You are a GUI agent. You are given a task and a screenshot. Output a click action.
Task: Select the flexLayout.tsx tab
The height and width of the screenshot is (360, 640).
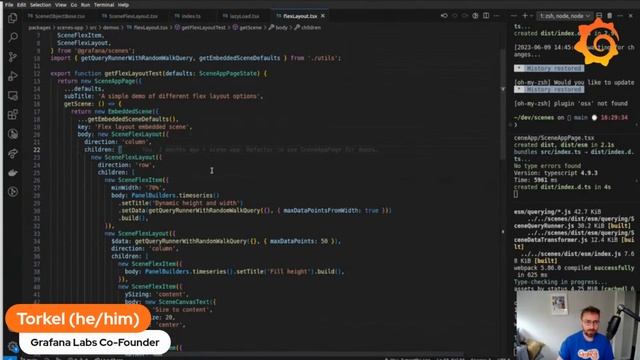(x=299, y=16)
